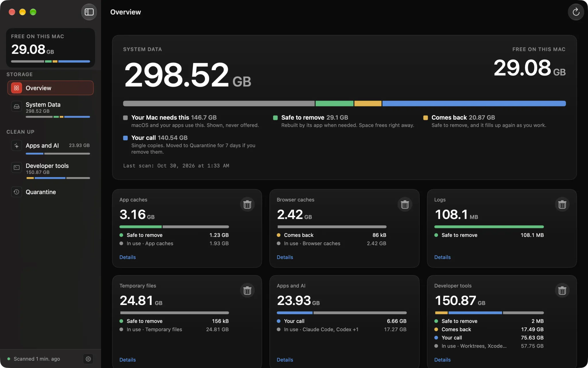Image resolution: width=588 pixels, height=368 pixels.
Task: Click the Browser caches trash icon
Action: point(405,204)
